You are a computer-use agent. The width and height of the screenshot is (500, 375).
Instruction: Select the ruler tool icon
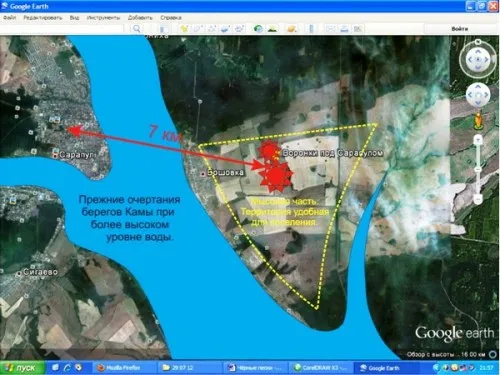click(x=311, y=29)
